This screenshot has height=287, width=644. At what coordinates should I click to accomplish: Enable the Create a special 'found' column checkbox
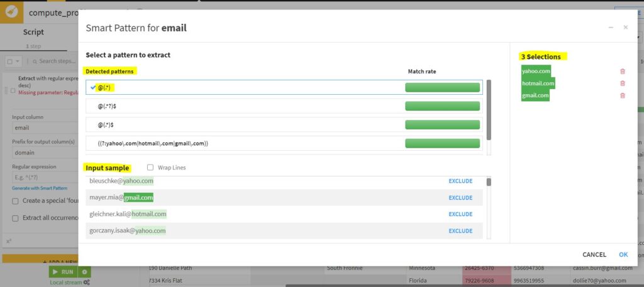pyautogui.click(x=15, y=201)
